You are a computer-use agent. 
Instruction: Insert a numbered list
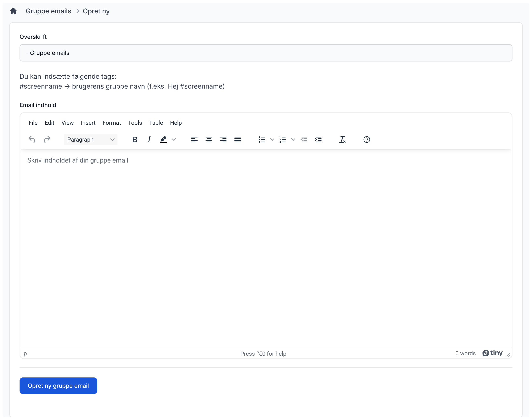click(282, 140)
